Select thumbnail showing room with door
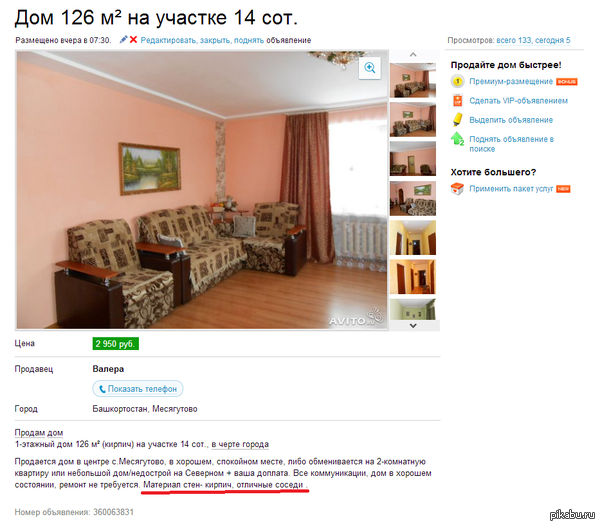The image size is (600, 526). click(413, 159)
